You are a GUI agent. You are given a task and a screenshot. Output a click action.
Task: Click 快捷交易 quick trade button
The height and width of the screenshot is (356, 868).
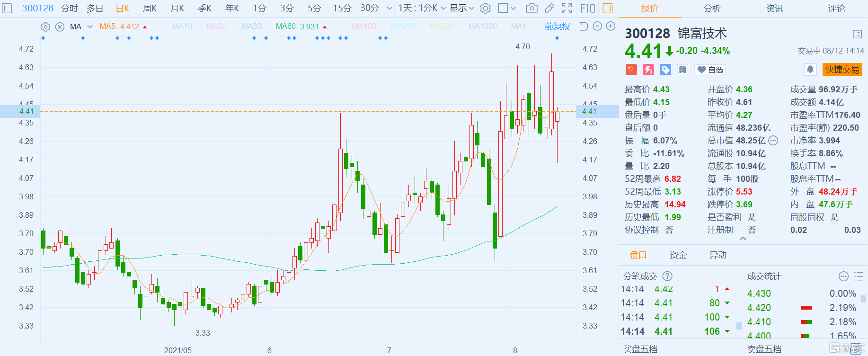pyautogui.click(x=842, y=70)
